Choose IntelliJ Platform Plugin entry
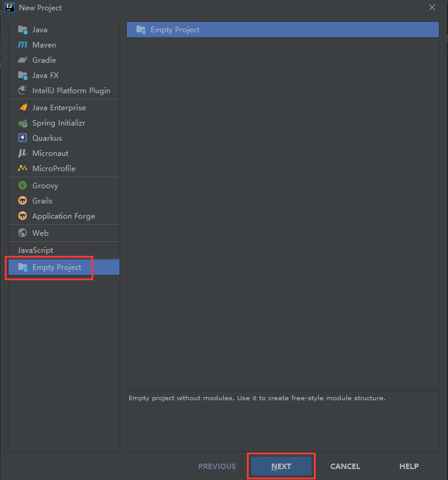Viewport: 448px width, 480px height. click(64, 90)
